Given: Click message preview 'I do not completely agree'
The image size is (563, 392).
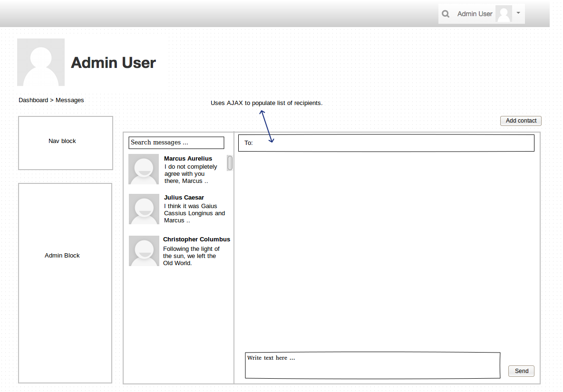Looking at the screenshot, I should [191, 174].
